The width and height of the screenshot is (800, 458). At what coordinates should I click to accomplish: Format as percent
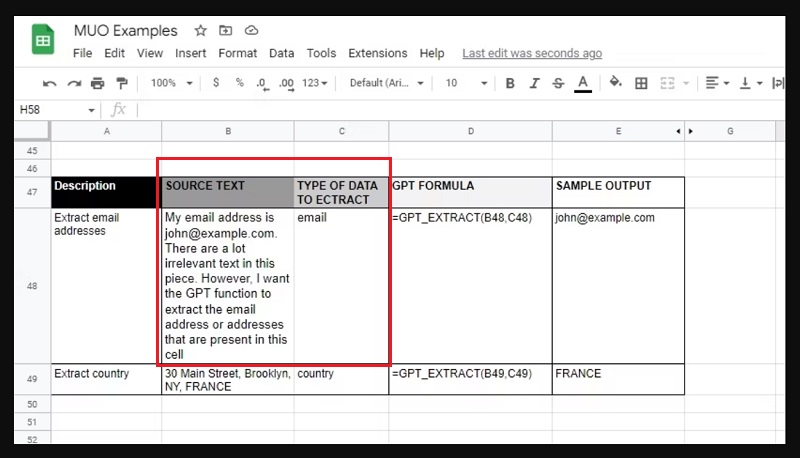[239, 83]
